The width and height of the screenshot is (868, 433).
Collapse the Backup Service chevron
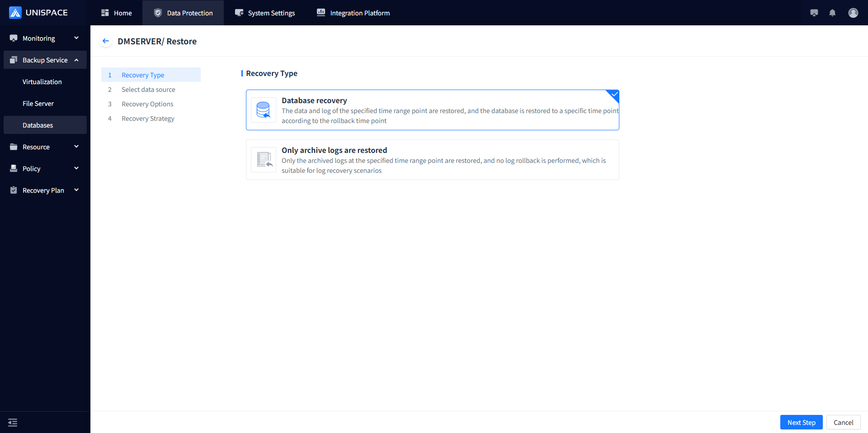[x=76, y=60]
